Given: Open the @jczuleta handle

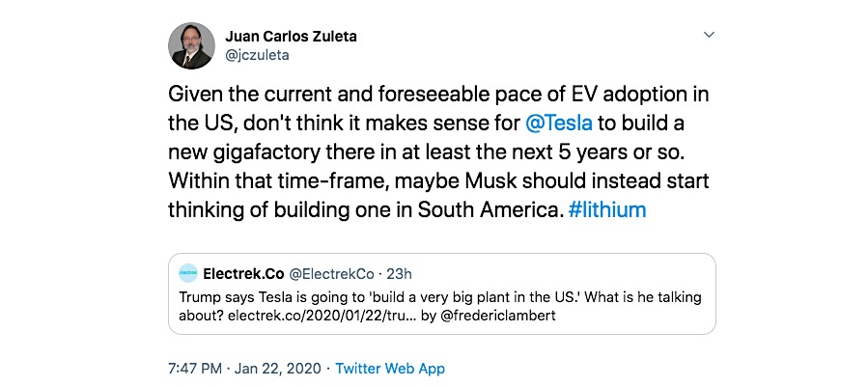Looking at the screenshot, I should [x=257, y=55].
